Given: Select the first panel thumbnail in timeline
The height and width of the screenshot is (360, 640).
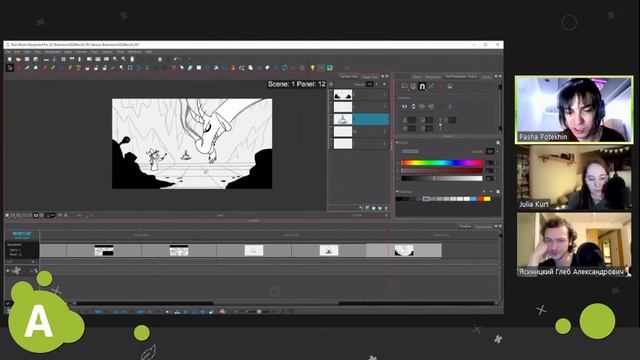Looking at the screenshot, I should point(104,251).
